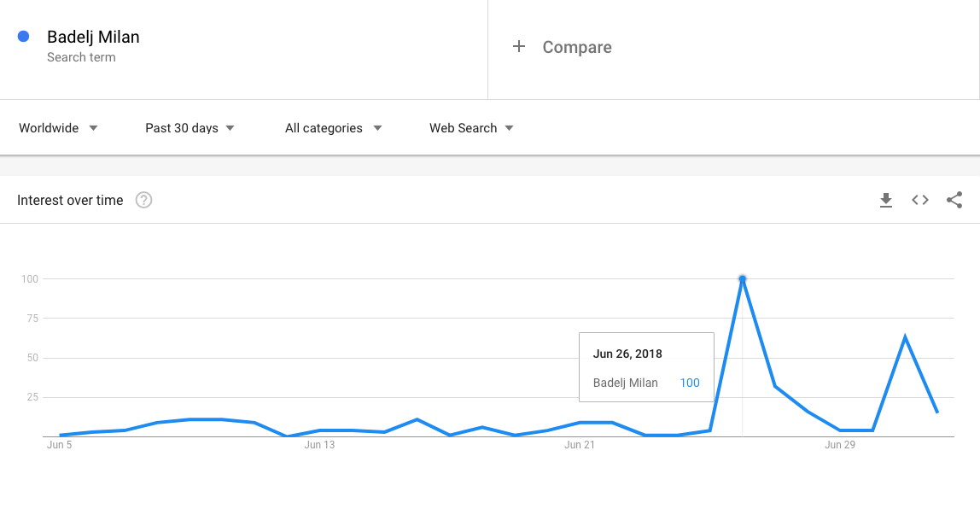This screenshot has height=509, width=980.
Task: Click the Jun 21 axis label
Action: click(580, 445)
